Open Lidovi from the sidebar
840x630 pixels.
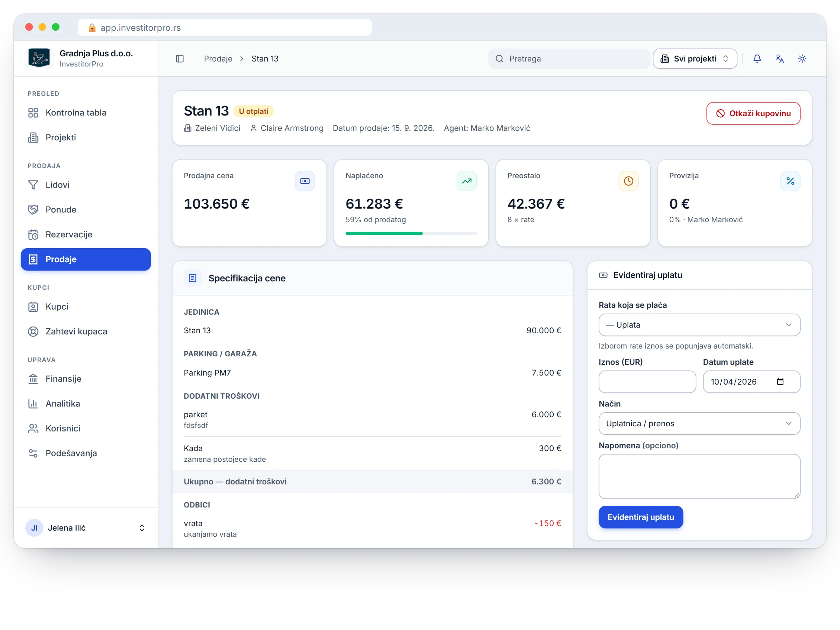pos(86,185)
